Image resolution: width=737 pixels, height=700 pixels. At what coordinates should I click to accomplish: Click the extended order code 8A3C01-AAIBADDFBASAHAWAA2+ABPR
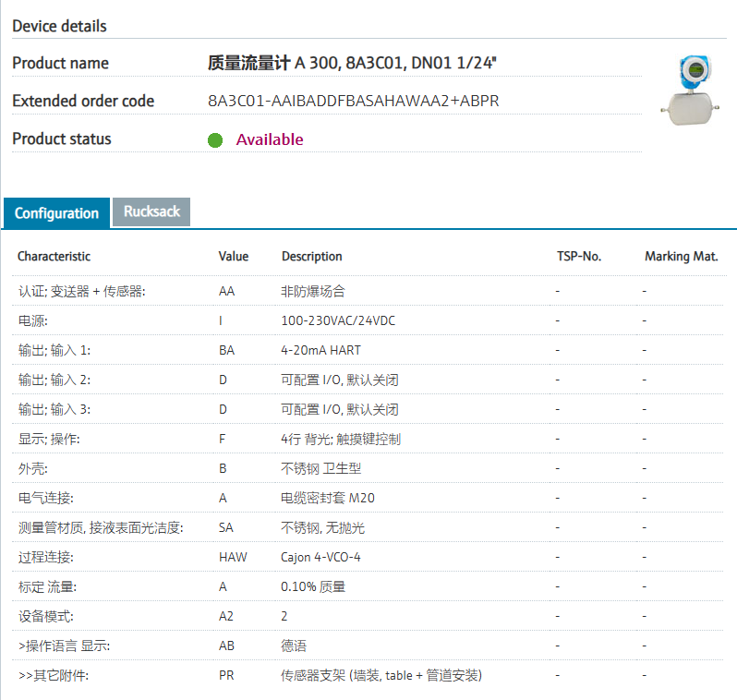(354, 101)
